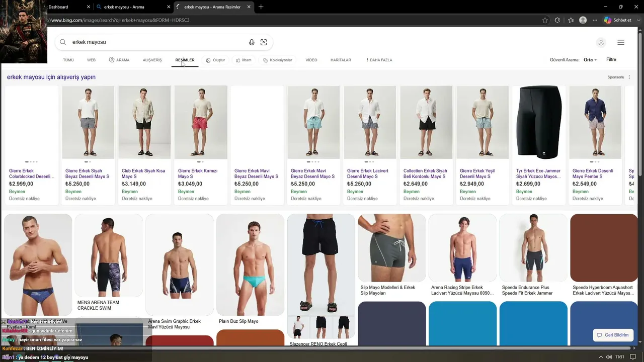The width and height of the screenshot is (644, 362).
Task: Open the ARAMA search tab
Action: (x=119, y=60)
